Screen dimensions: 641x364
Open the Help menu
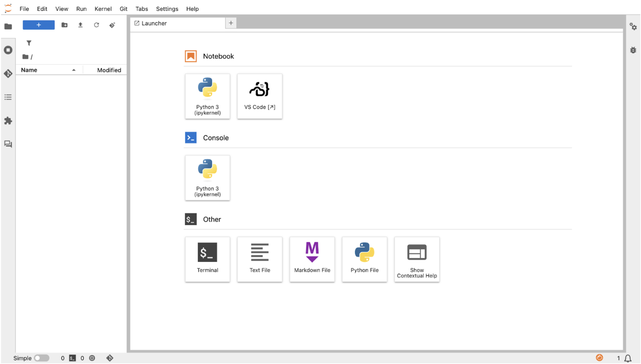click(192, 9)
